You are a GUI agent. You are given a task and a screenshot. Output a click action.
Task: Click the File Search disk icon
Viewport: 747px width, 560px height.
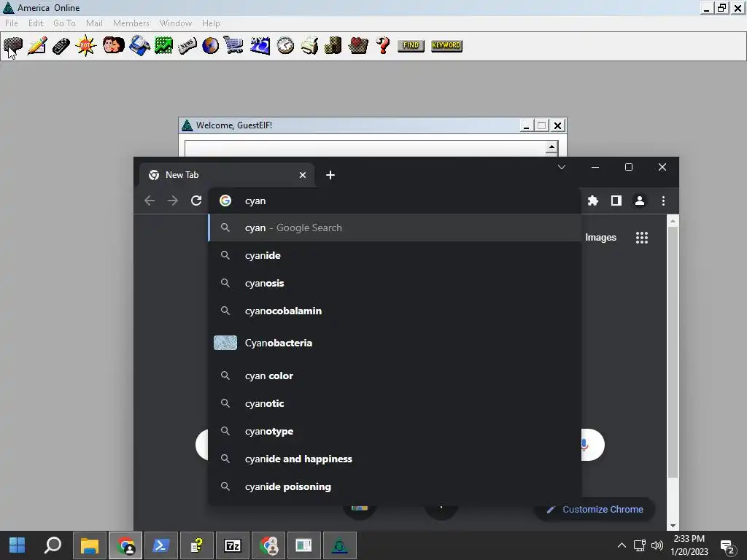tap(139, 46)
